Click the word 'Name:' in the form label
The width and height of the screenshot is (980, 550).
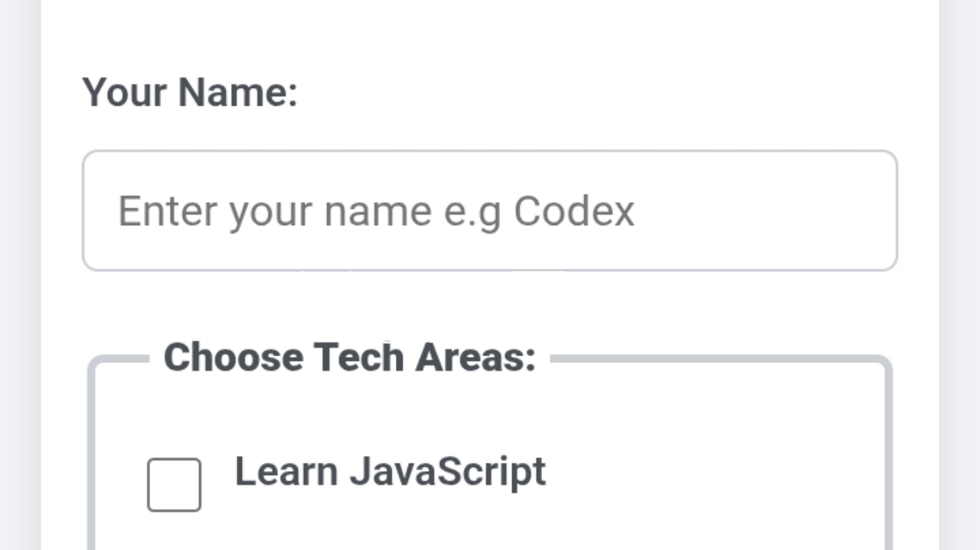(x=237, y=92)
